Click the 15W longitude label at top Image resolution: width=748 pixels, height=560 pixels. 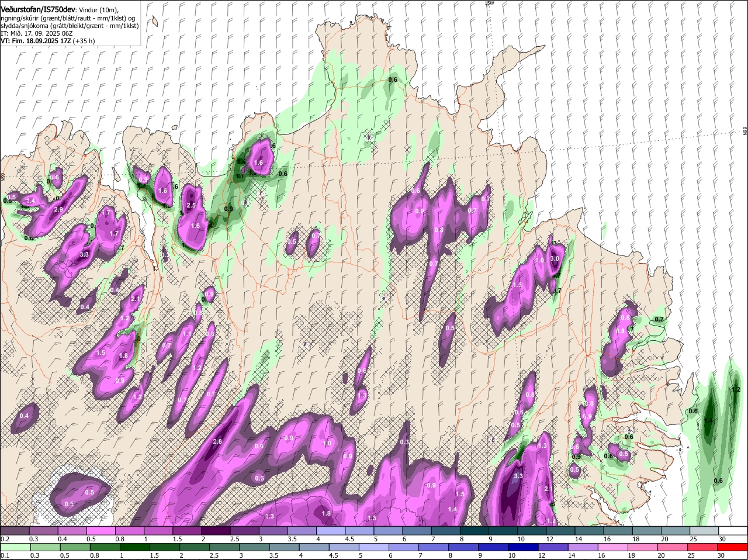[490, 3]
